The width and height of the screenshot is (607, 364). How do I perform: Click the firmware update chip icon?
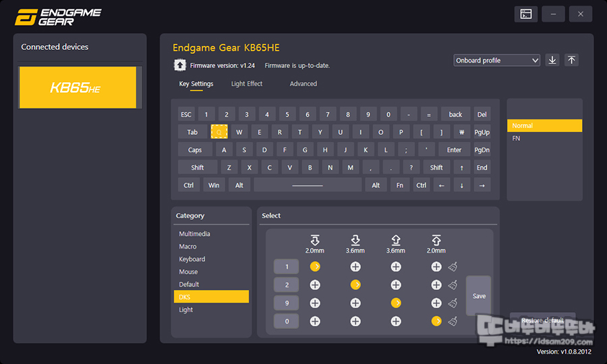pos(179,65)
